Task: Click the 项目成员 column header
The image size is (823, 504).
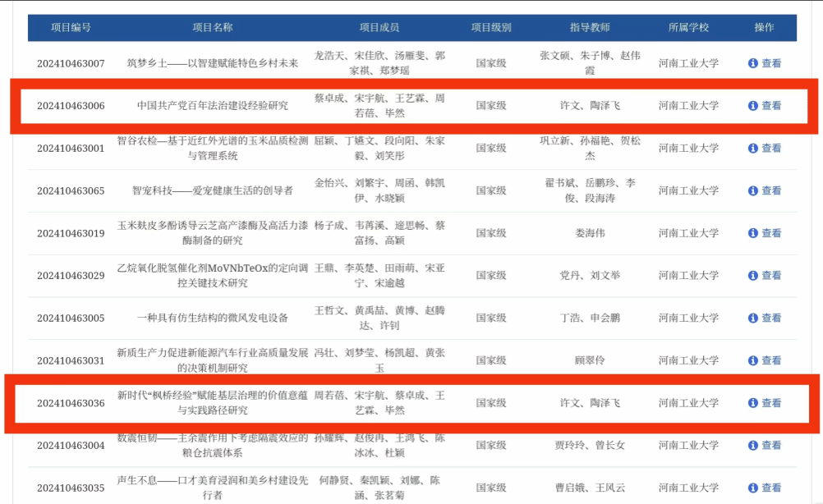Action: [379, 28]
